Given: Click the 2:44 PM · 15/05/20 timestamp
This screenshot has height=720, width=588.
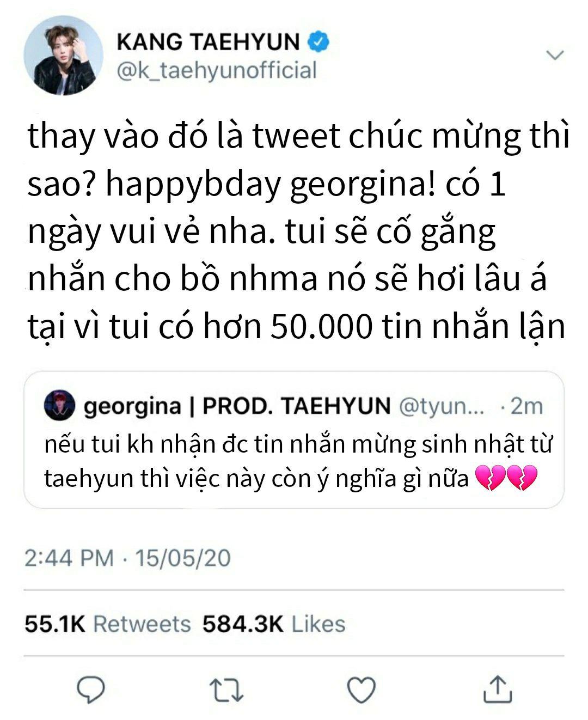Looking at the screenshot, I should (127, 558).
